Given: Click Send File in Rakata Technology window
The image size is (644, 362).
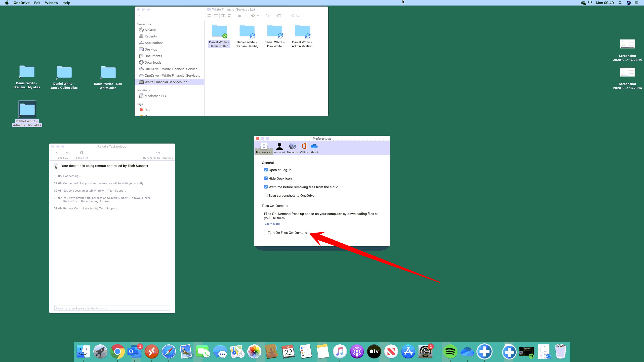Looking at the screenshot, I should pos(82,155).
